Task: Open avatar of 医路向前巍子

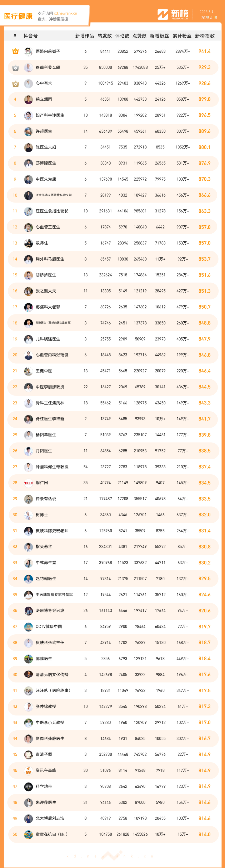Action: (x=28, y=51)
